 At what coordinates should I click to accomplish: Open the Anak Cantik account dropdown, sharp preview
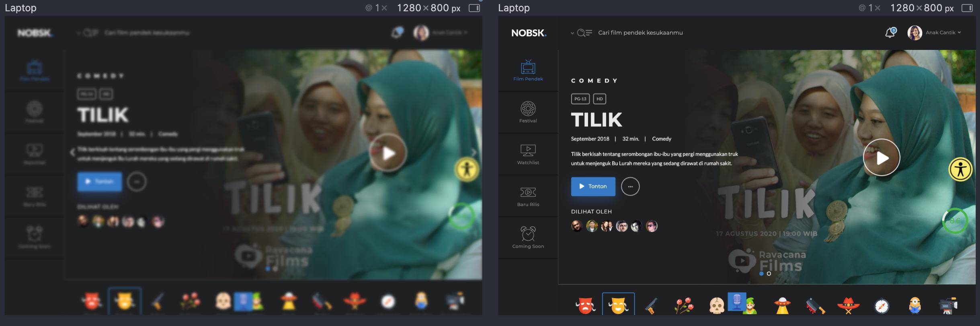pos(943,33)
